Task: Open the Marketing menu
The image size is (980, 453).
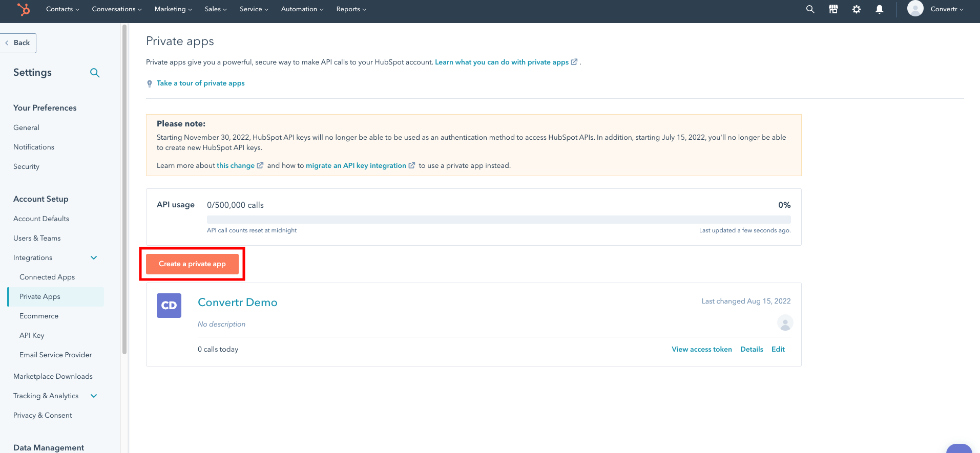Action: pos(173,9)
